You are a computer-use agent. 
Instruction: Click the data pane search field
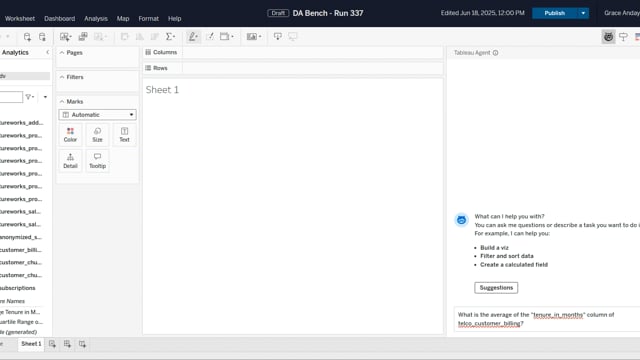point(11,97)
